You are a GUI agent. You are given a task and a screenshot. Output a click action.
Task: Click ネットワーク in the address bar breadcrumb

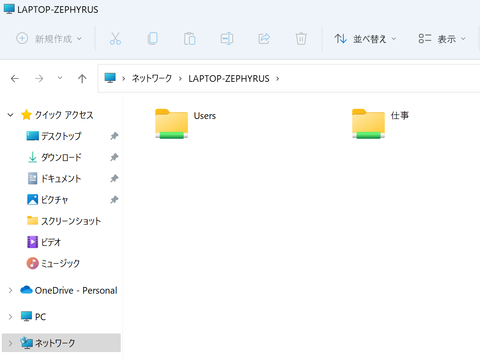(x=152, y=78)
